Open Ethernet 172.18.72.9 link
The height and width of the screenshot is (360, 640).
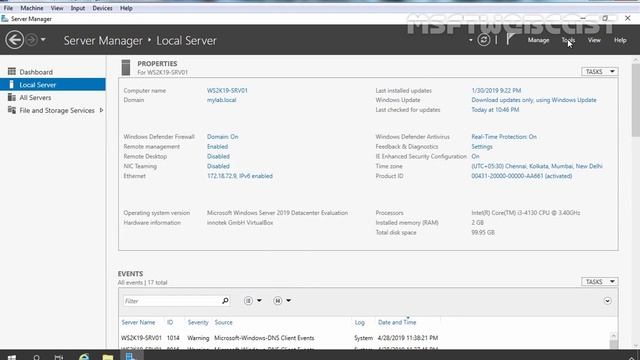point(240,176)
